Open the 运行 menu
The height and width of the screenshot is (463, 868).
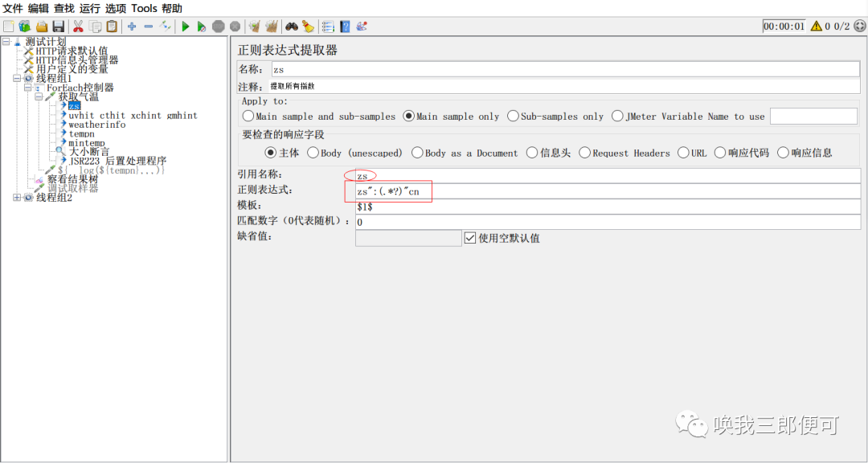[x=90, y=8]
